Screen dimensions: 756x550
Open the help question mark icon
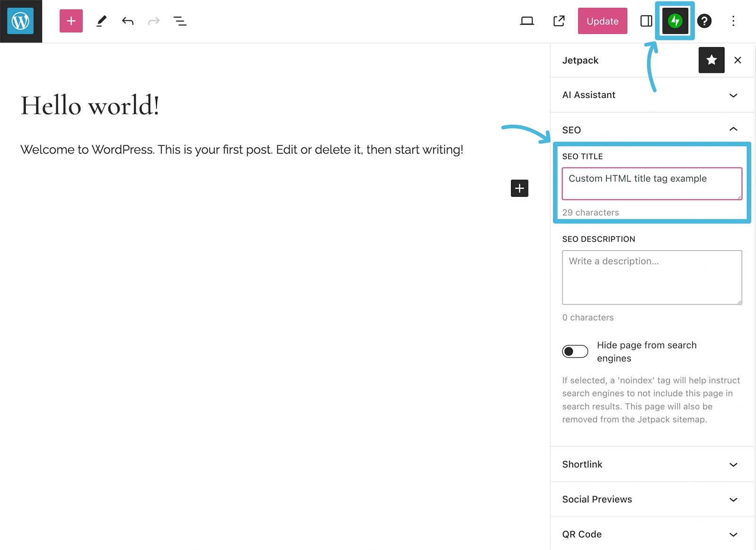tap(704, 21)
